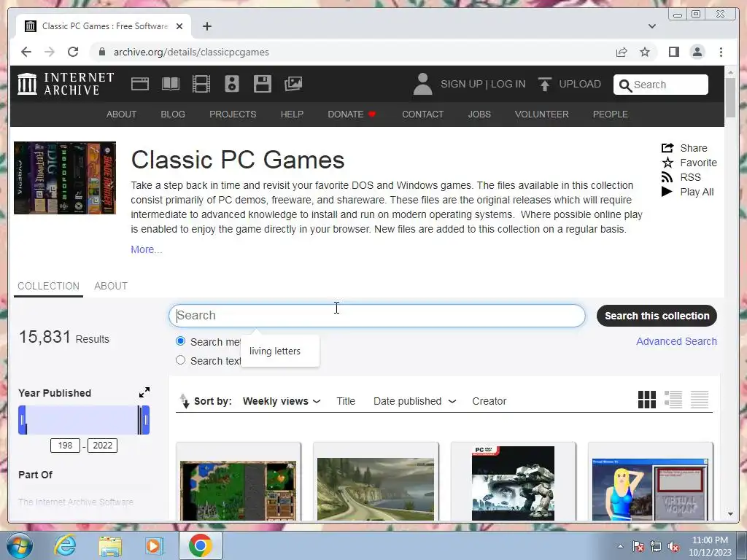The image size is (747, 560).
Task: Open the Chrome three-dot menu
Action: (721, 52)
